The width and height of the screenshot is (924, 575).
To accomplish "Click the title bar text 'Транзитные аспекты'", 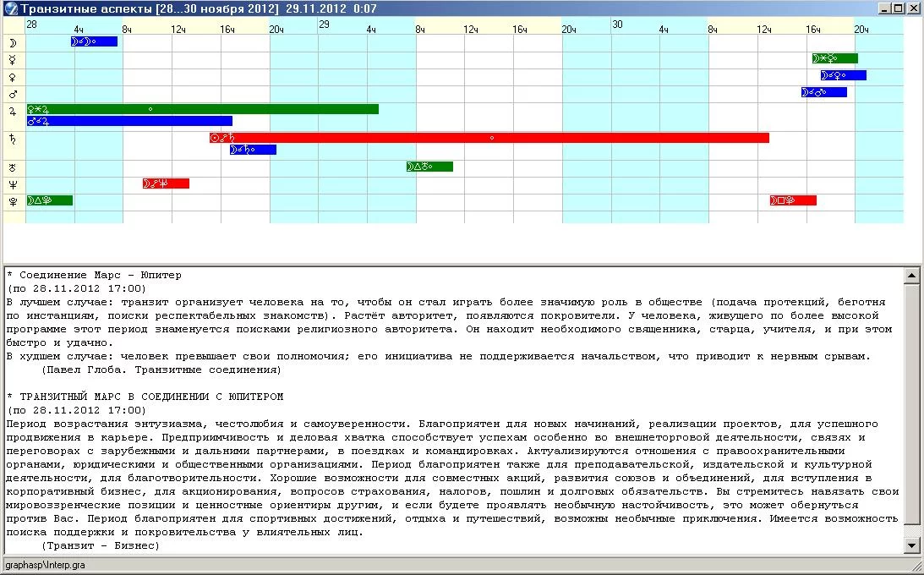I will click(x=87, y=8).
